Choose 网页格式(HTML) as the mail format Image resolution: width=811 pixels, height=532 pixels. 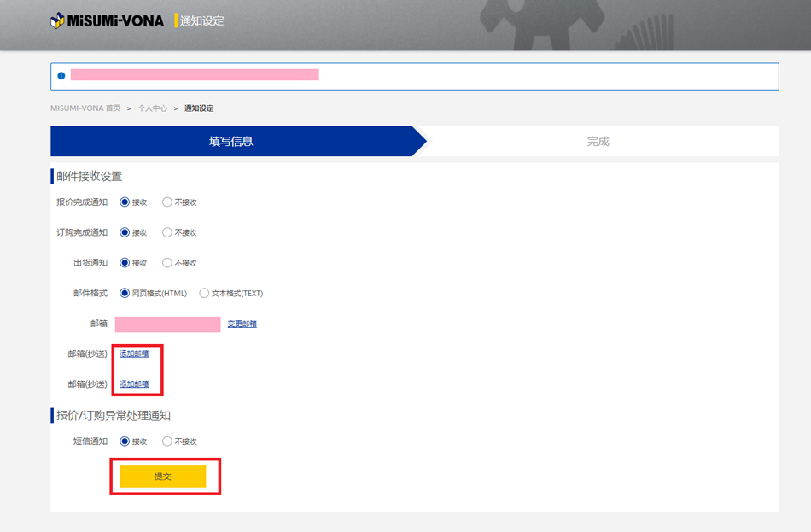coord(125,294)
